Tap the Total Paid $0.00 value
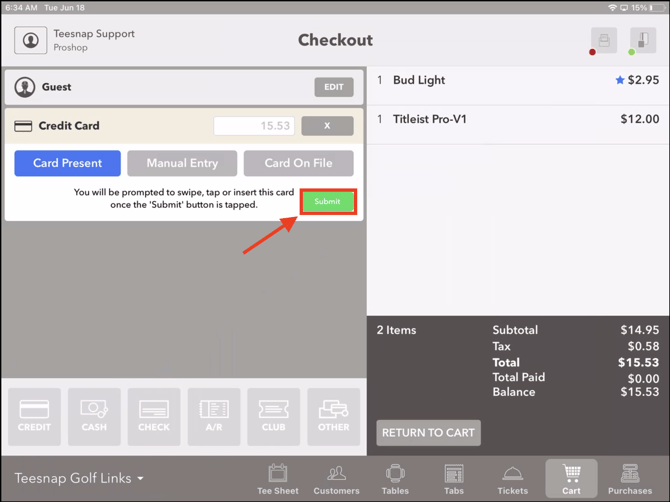The width and height of the screenshot is (670, 502). point(643,378)
